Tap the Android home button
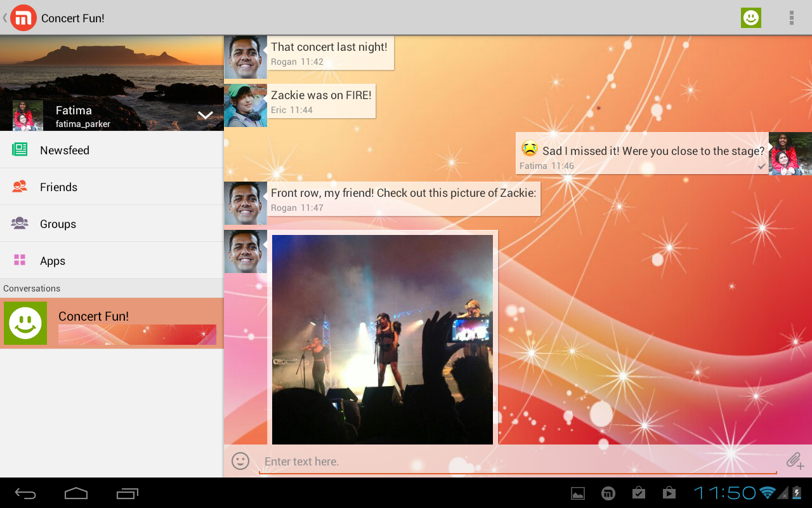This screenshot has width=812, height=508. pyautogui.click(x=76, y=493)
